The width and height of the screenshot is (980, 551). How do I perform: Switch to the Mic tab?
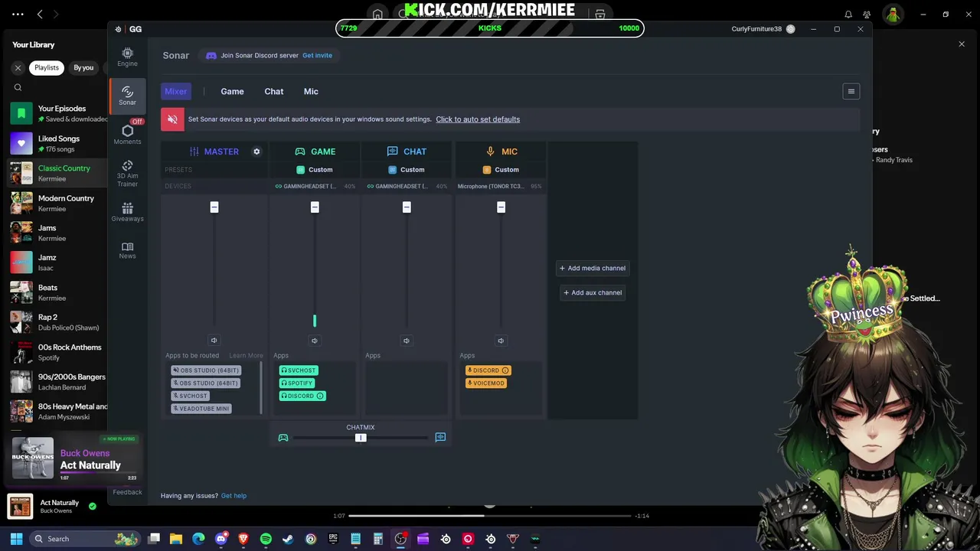[x=311, y=91]
